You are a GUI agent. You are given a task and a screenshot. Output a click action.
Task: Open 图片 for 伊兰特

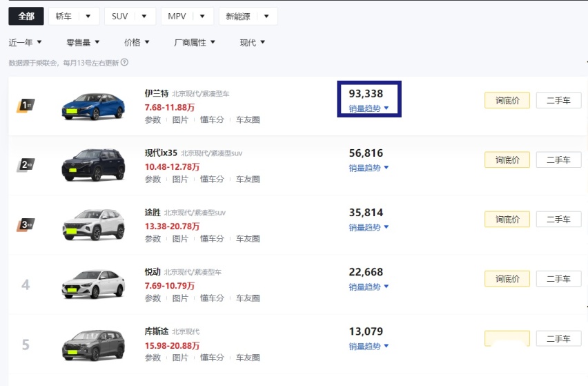(180, 119)
